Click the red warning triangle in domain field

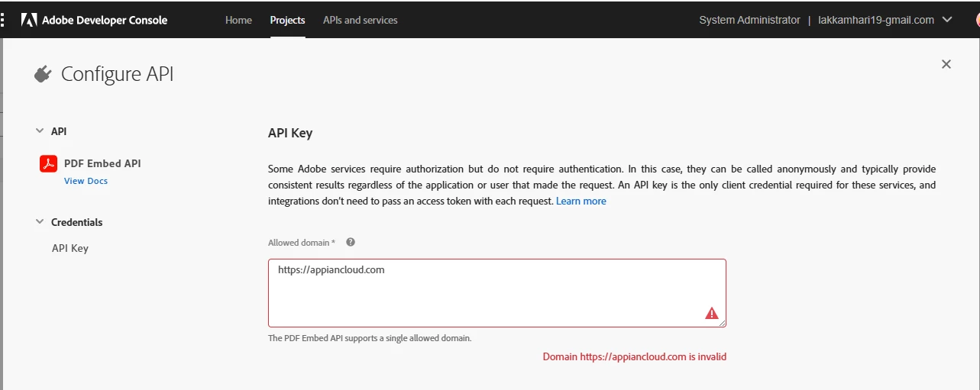click(712, 313)
